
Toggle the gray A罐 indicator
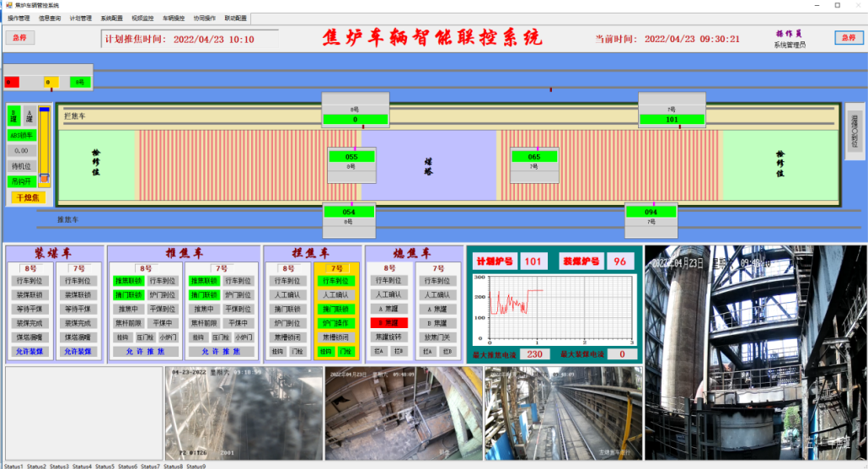pos(29,116)
